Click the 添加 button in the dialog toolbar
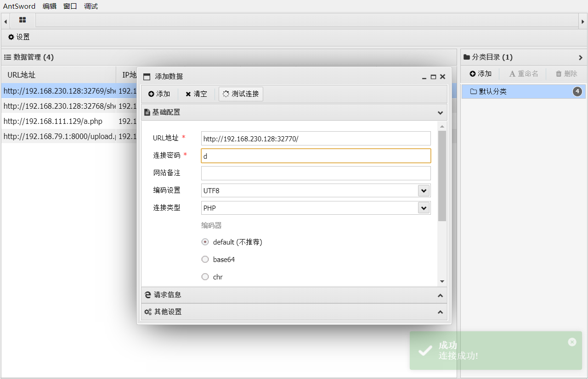This screenshot has width=588, height=379. tap(159, 94)
